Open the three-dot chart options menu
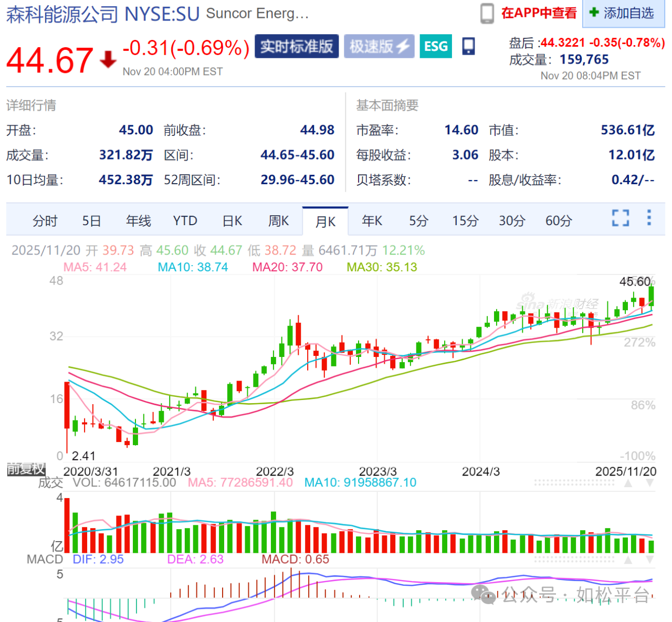 pos(649,218)
